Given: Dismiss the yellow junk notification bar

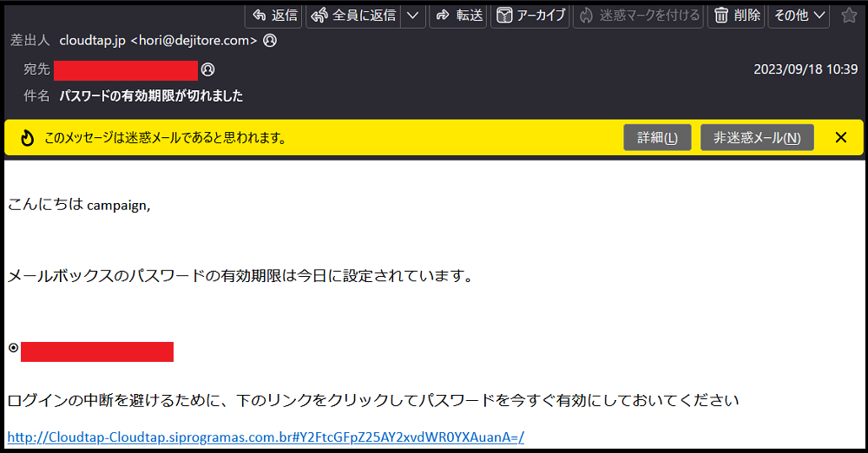Looking at the screenshot, I should pos(840,137).
